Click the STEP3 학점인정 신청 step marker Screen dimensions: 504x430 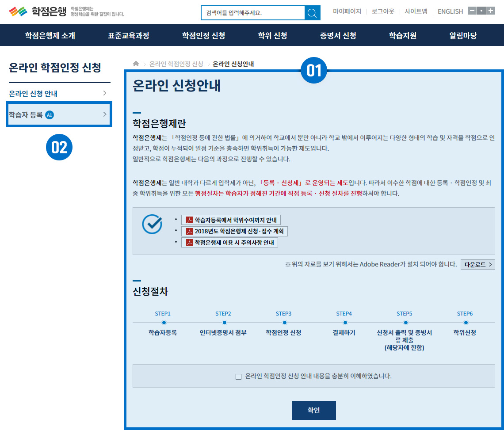point(284,323)
